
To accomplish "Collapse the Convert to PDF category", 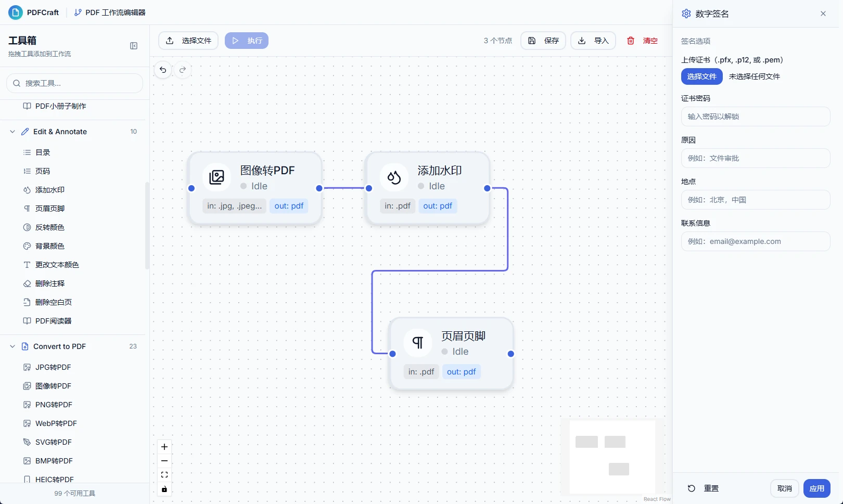I will tap(12, 346).
